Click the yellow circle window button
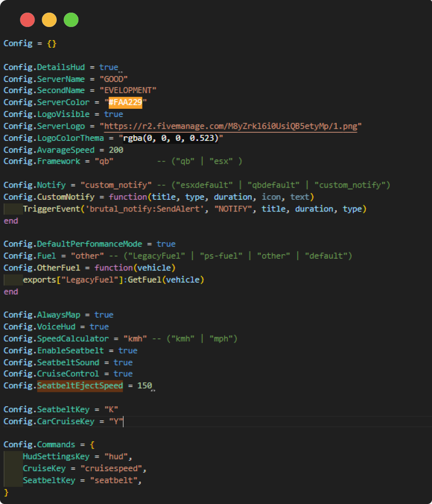Image resolution: width=432 pixels, height=504 pixels. (49, 20)
